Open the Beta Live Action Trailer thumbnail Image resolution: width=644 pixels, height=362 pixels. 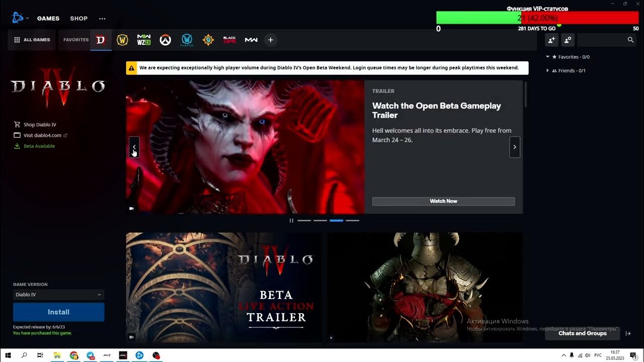[x=224, y=287]
